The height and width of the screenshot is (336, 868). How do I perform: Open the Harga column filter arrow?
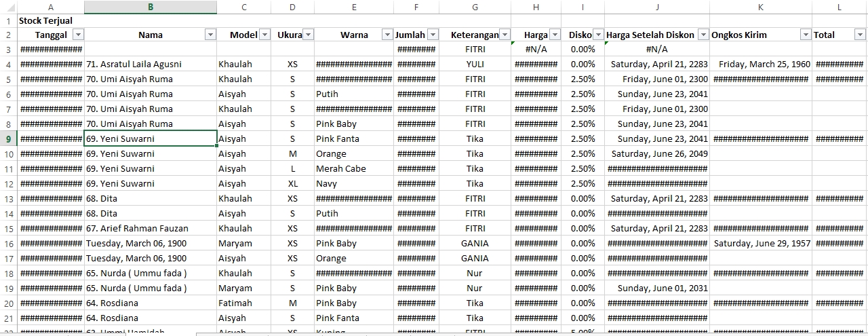point(555,35)
